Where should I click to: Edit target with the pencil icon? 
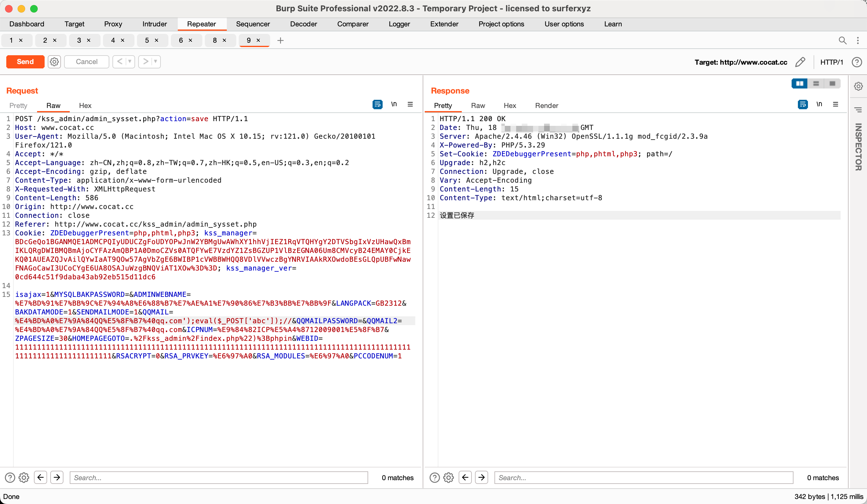[800, 62]
